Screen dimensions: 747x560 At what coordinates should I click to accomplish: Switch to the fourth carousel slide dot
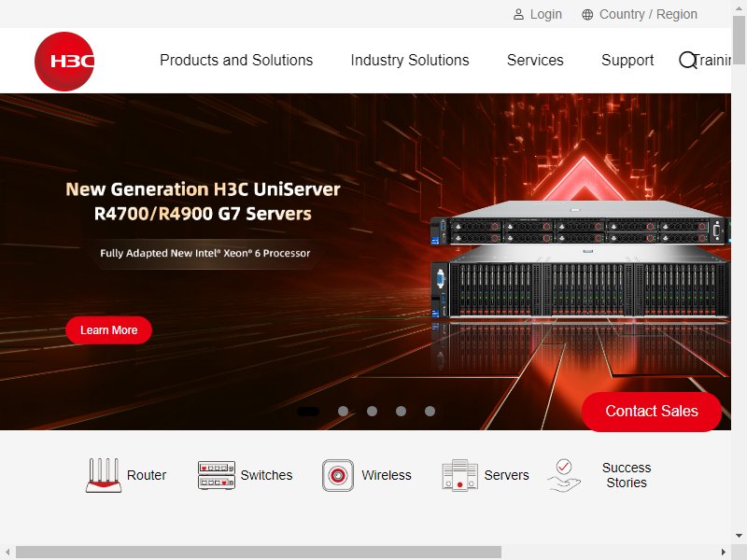402,412
